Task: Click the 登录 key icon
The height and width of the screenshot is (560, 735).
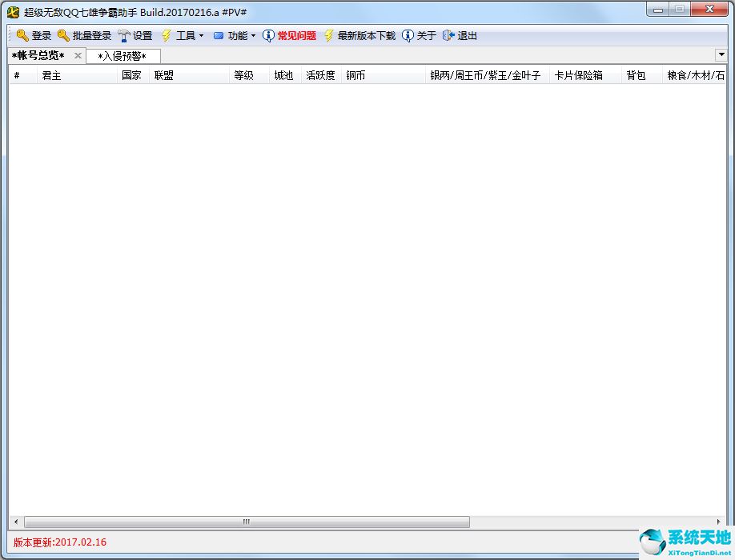Action: click(22, 35)
